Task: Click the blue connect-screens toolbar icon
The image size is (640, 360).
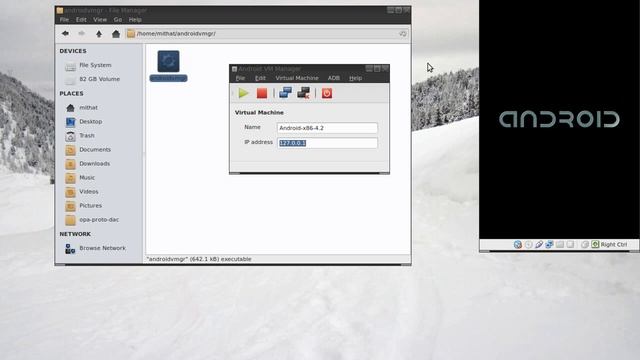Action: (285, 93)
